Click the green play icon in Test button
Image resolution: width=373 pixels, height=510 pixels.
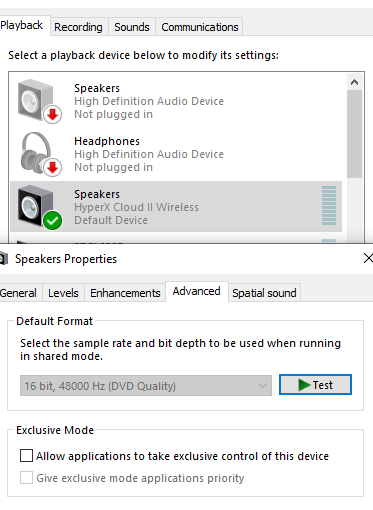304,385
